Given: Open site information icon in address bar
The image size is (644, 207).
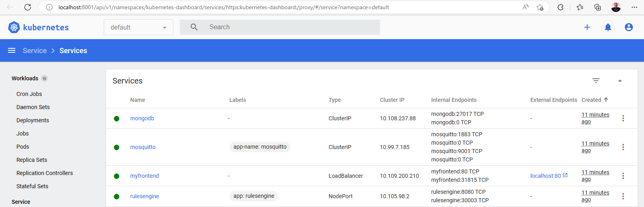Looking at the screenshot, I should [49, 7].
